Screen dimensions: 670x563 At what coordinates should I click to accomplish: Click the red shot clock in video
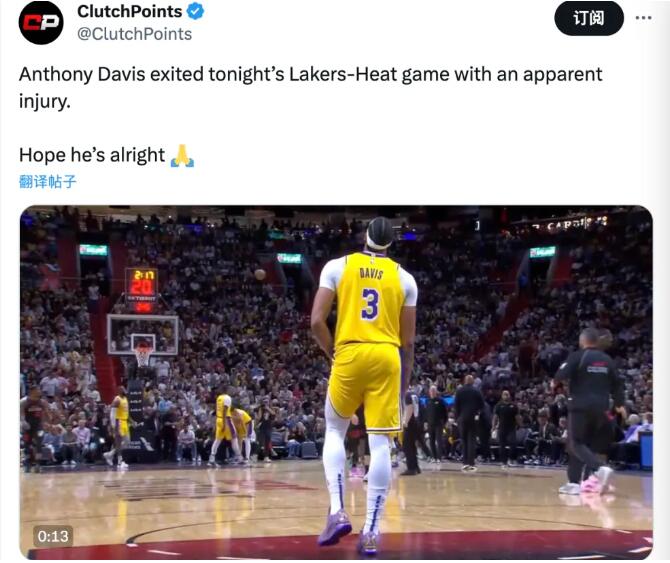click(x=142, y=288)
